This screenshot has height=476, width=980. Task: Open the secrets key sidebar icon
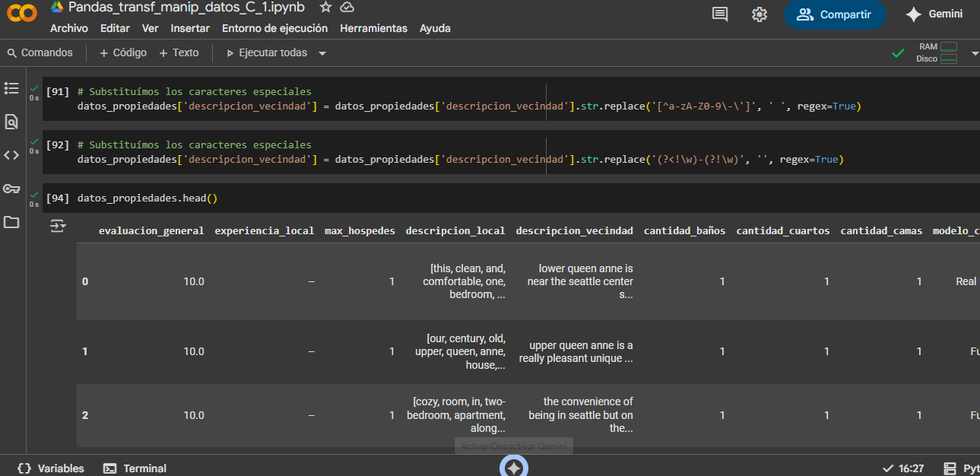click(x=11, y=189)
